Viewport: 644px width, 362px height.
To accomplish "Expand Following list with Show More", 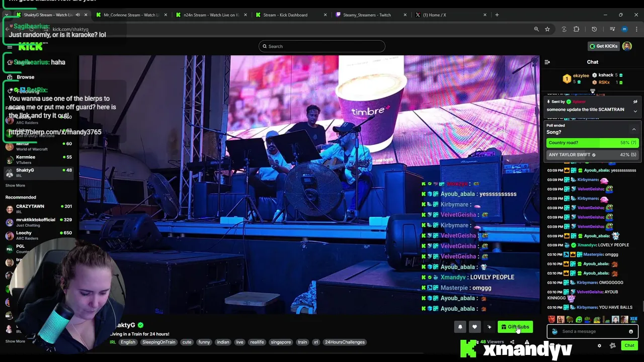I will (15, 186).
